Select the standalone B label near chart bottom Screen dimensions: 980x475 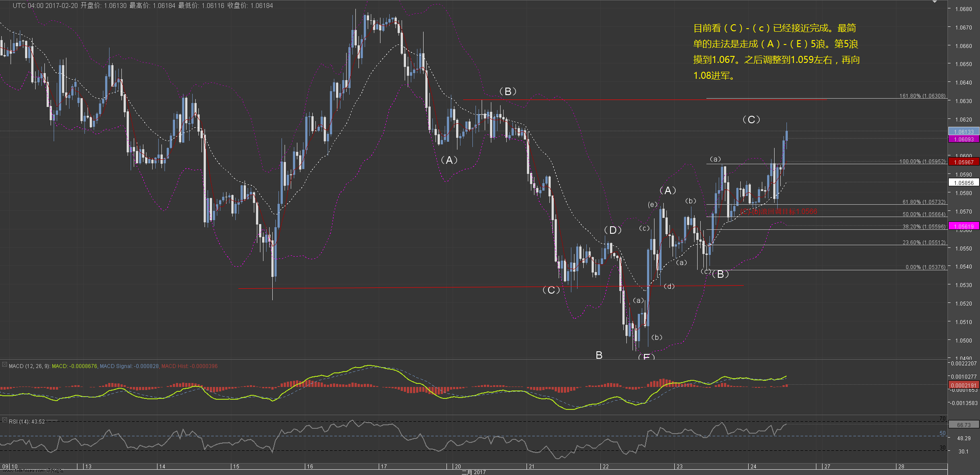(599, 355)
